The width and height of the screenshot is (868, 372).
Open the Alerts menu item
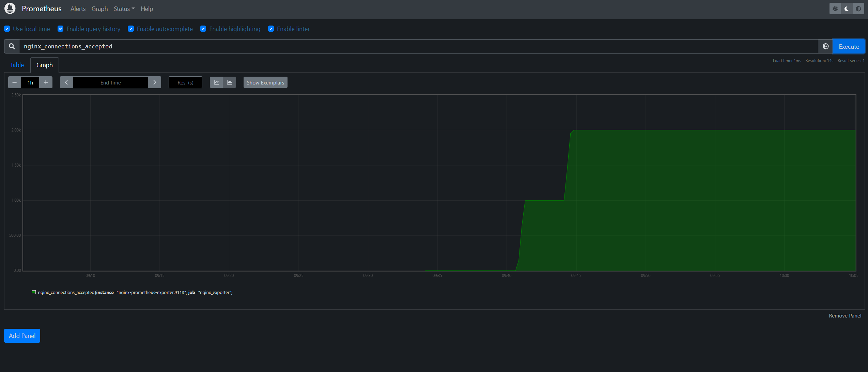(x=78, y=9)
